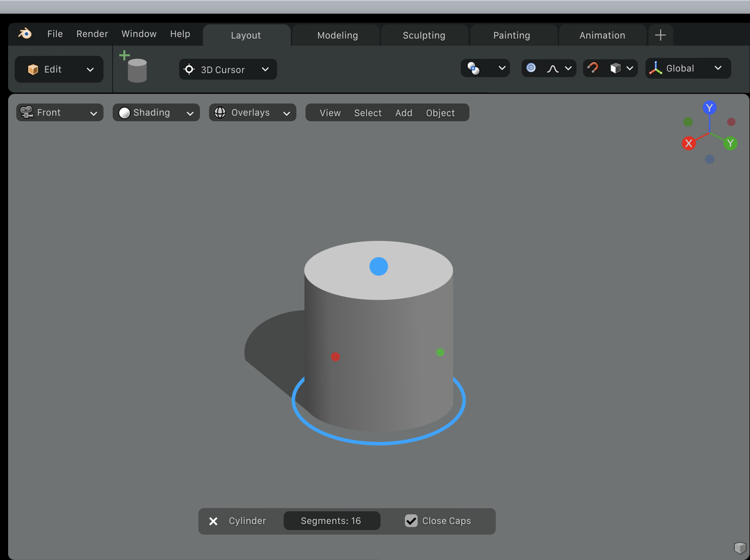This screenshot has height=560, width=750.
Task: Open the Shading dropdown
Action: pyautogui.click(x=156, y=113)
